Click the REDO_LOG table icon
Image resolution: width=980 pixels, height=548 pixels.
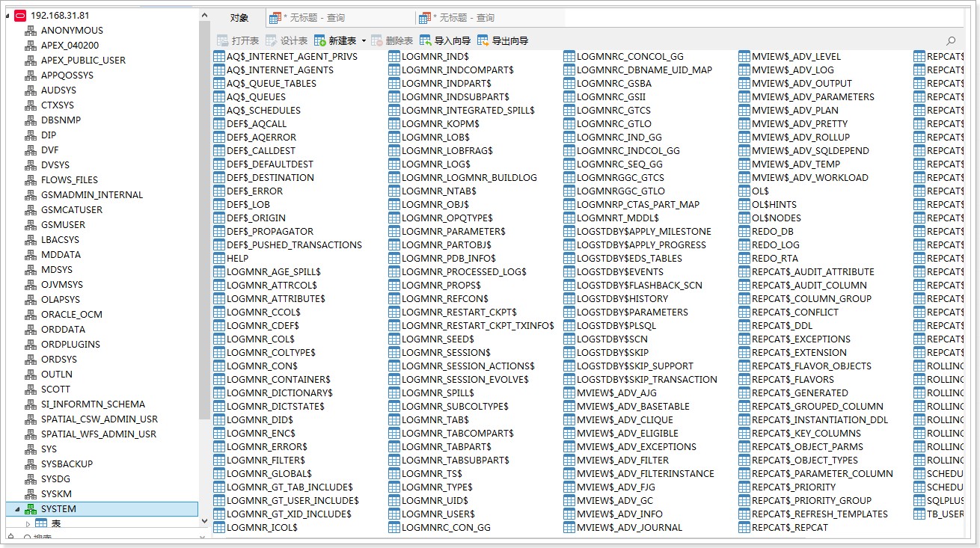point(744,245)
